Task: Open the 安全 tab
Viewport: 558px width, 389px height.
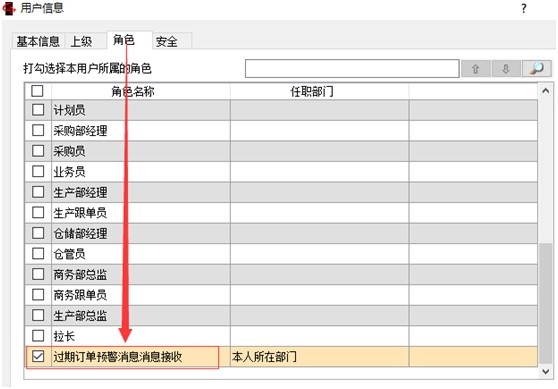Action: (x=167, y=41)
